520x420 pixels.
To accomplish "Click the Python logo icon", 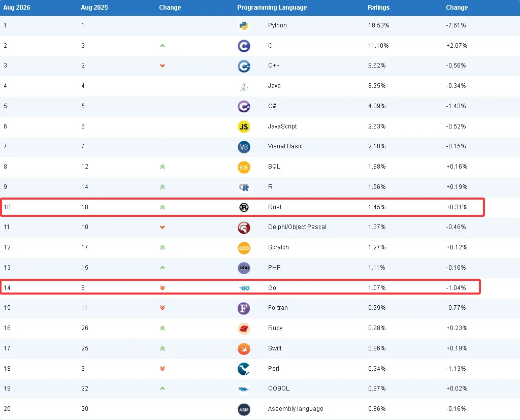I will click(244, 25).
